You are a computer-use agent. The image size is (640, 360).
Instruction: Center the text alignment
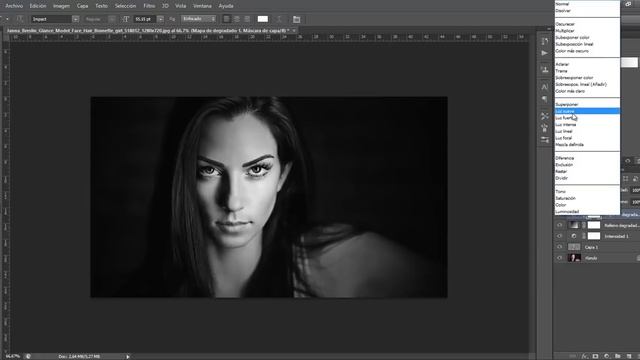237,19
